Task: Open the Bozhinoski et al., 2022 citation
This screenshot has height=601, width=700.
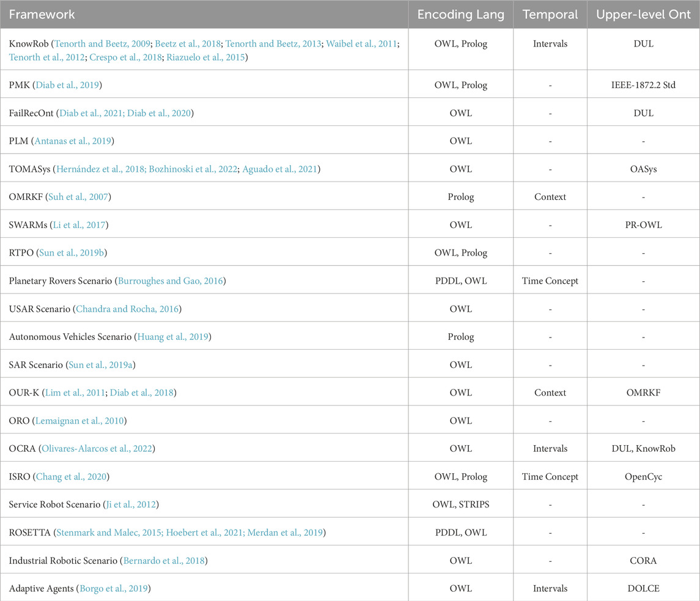Action: tap(193, 169)
